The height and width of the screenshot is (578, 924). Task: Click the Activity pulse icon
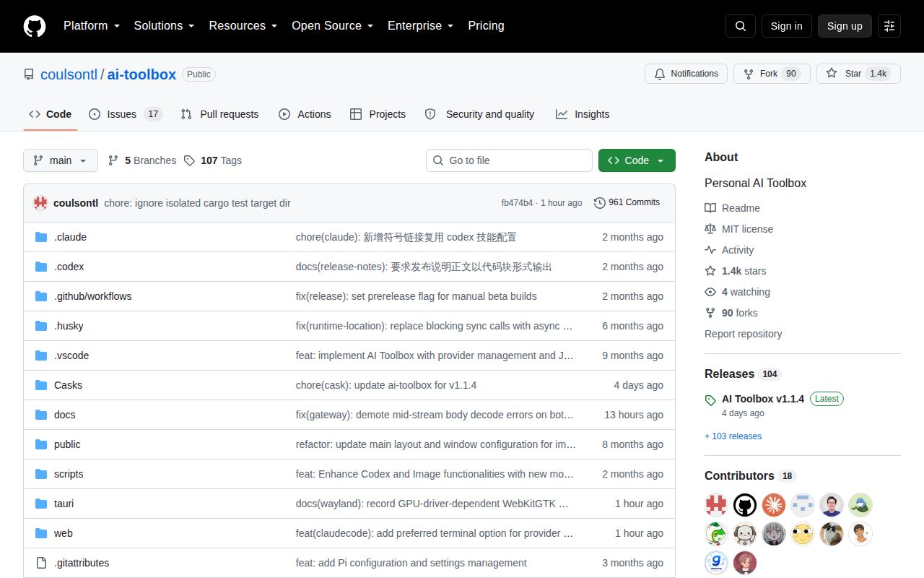[710, 250]
